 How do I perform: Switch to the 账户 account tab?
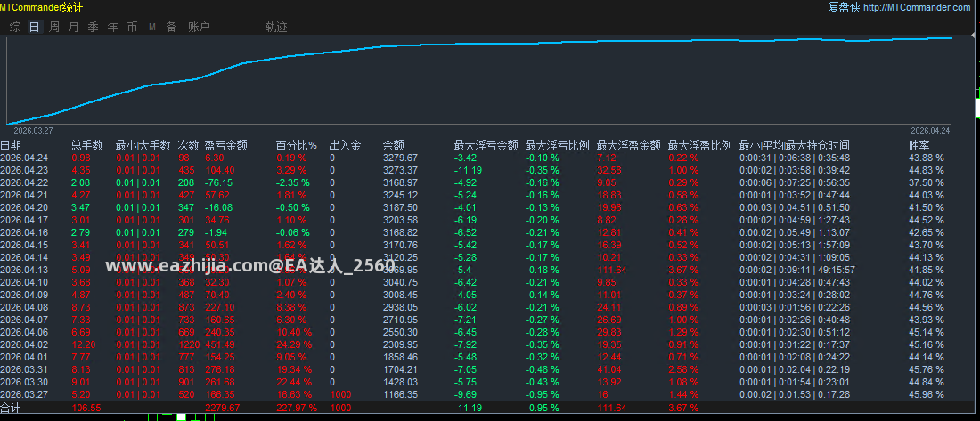199,27
